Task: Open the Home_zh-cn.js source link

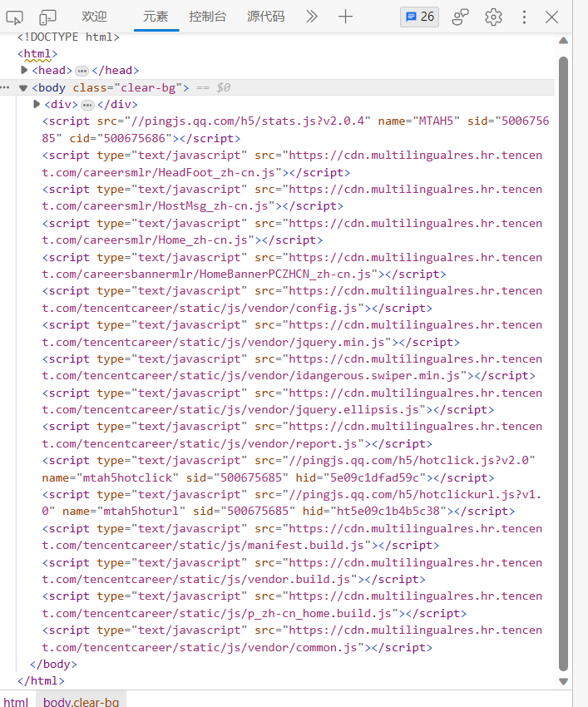Action: 292,232
